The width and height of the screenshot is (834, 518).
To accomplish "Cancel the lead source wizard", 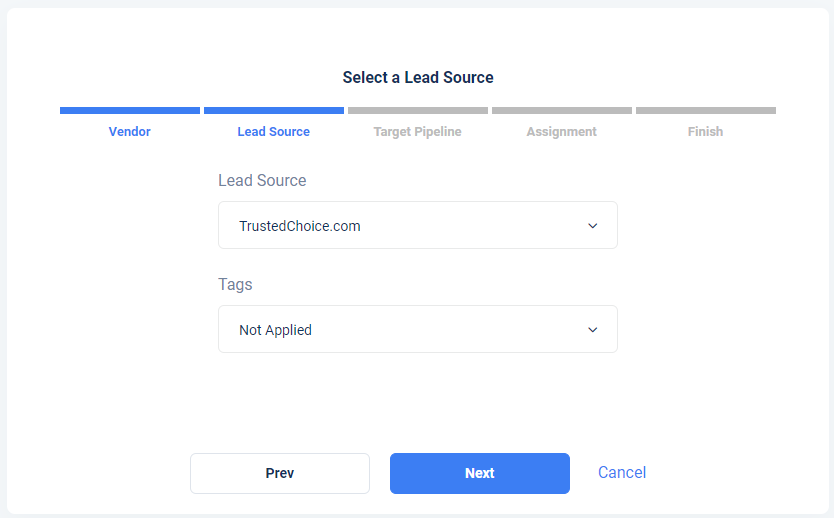I will click(x=622, y=472).
